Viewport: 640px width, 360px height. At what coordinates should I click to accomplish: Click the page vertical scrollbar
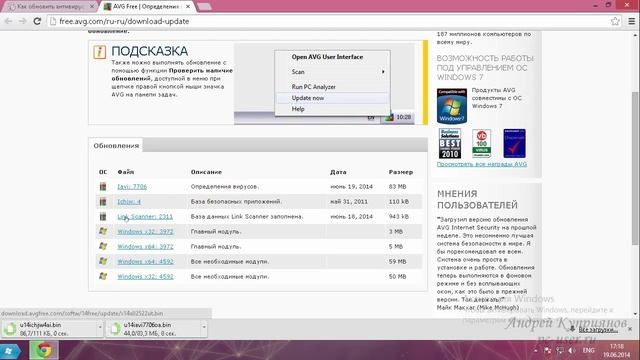pos(635,168)
